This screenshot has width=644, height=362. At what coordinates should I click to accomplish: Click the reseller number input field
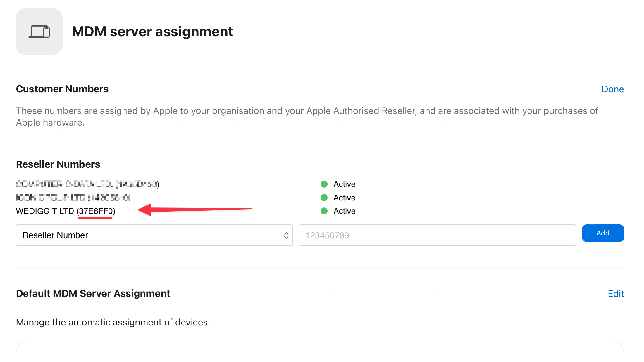[437, 235]
